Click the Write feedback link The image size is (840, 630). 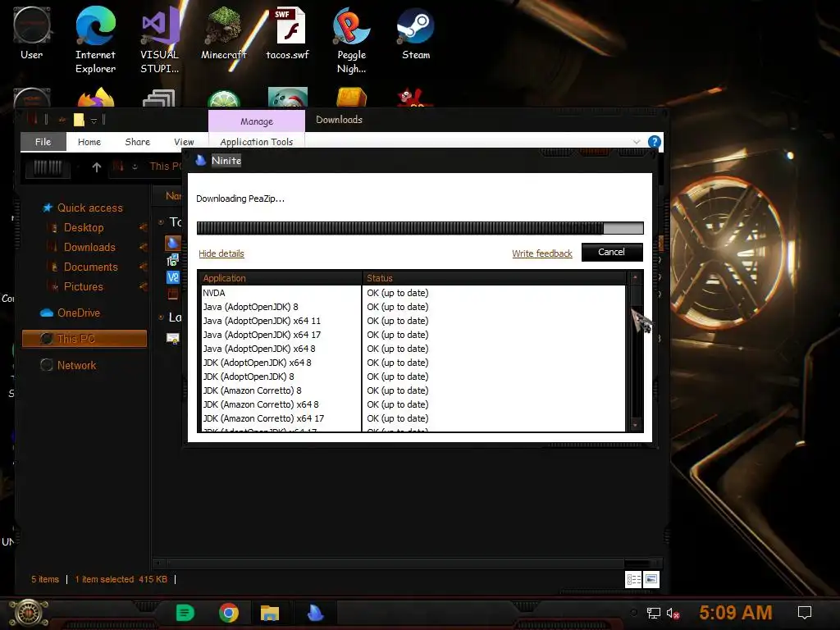pos(542,253)
